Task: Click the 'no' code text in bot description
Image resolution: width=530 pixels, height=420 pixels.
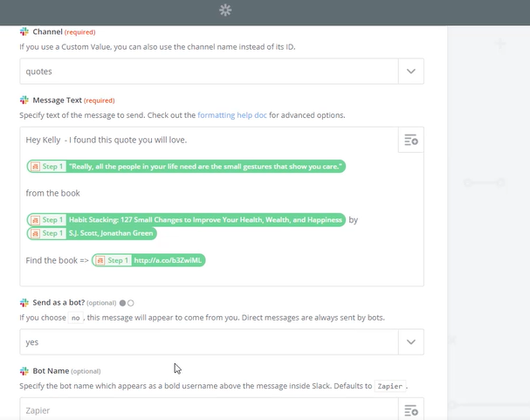Action: pos(76,318)
